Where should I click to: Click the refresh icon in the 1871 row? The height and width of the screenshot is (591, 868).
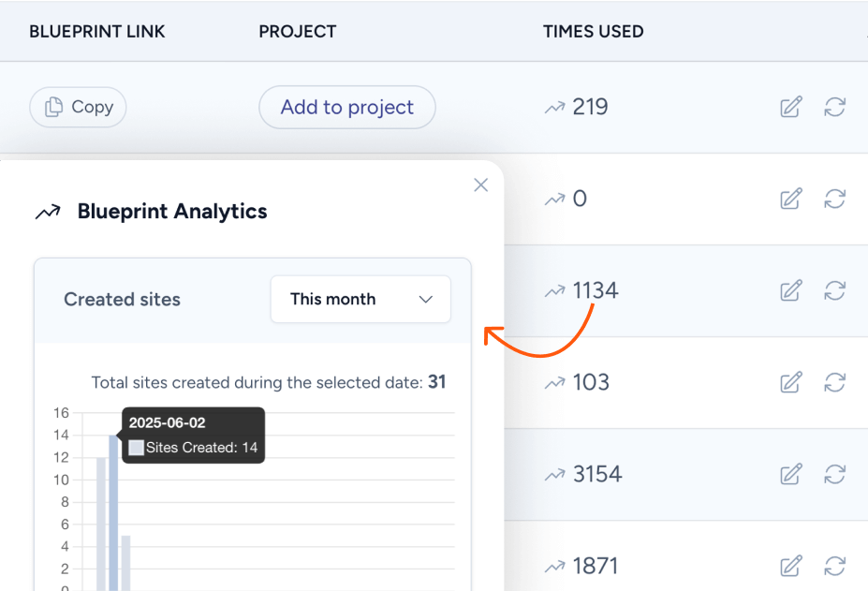(834, 566)
